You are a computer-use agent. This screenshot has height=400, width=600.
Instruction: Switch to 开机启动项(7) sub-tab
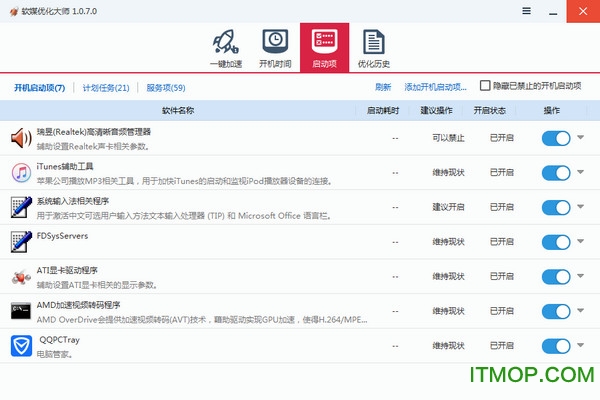[39, 88]
